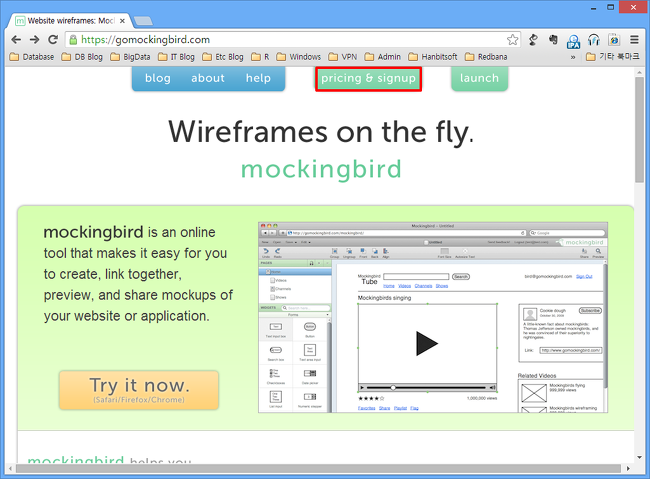Click the Try it now button

click(x=139, y=390)
